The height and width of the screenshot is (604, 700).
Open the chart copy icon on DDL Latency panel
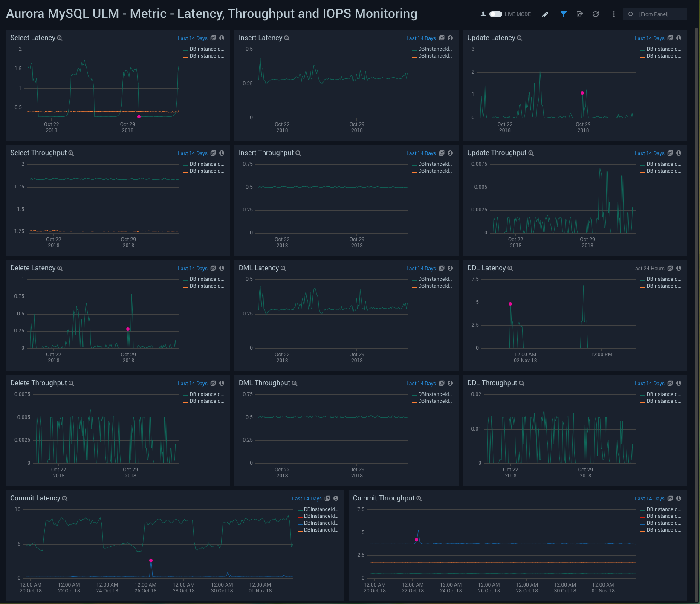click(670, 268)
